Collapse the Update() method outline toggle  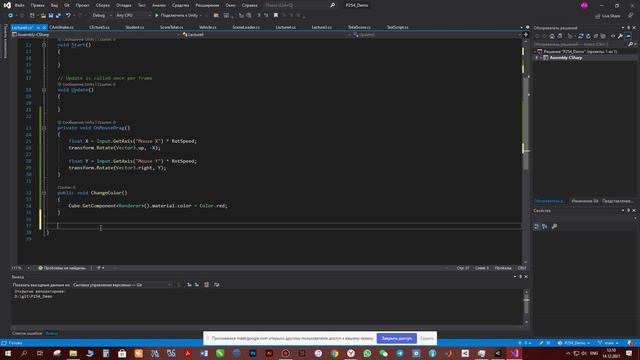(x=44, y=90)
